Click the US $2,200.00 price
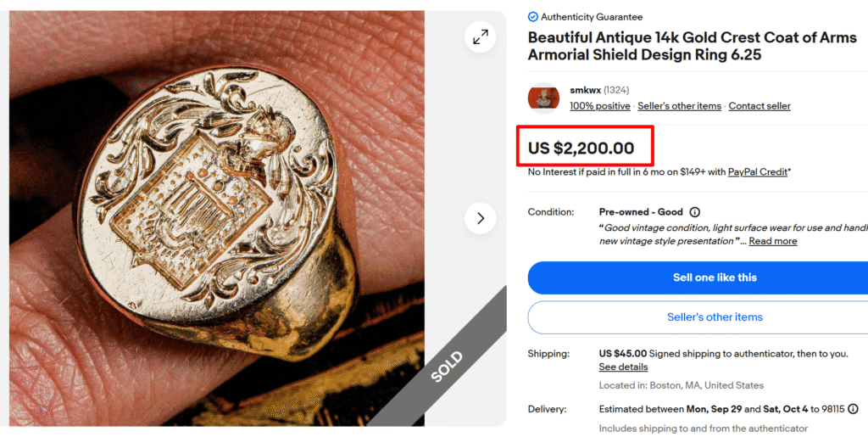Image resolution: width=868 pixels, height=437 pixels. 581,148
